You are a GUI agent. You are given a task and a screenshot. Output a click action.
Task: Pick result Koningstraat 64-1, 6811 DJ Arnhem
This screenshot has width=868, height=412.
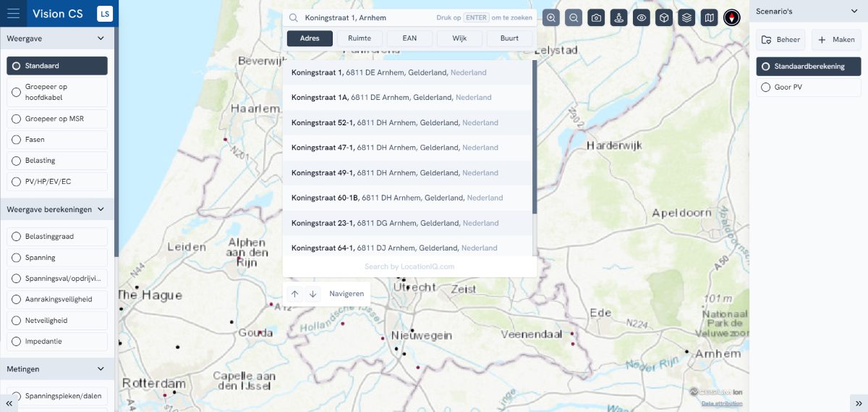pyautogui.click(x=408, y=247)
